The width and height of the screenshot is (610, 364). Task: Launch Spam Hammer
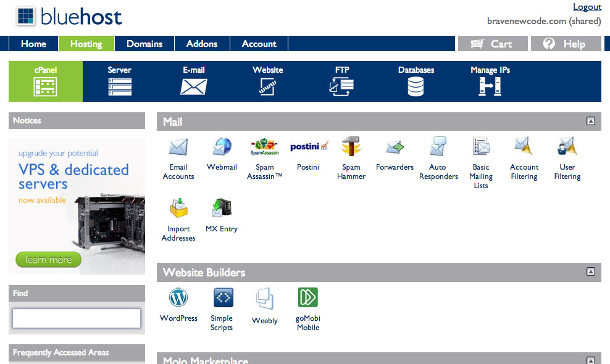(x=351, y=148)
